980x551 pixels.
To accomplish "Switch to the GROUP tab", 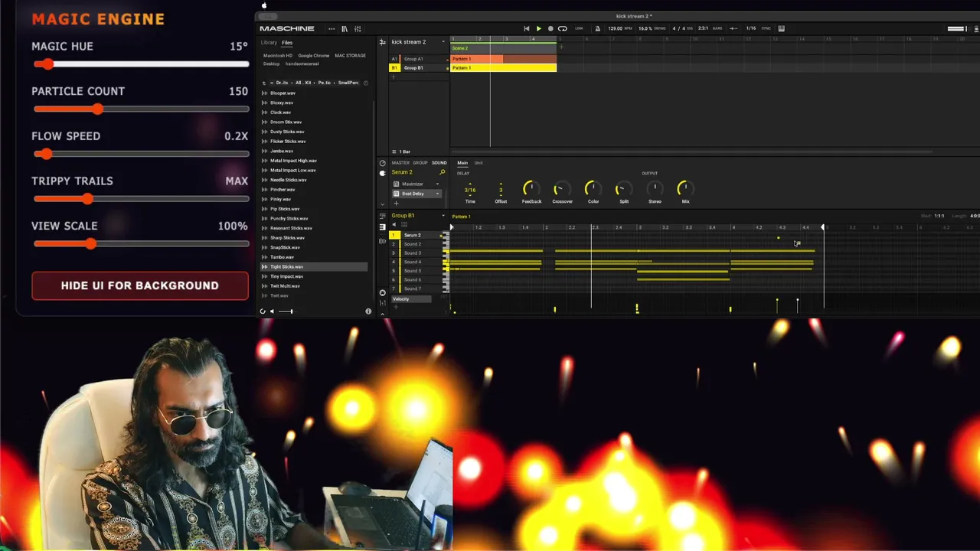I will click(420, 163).
